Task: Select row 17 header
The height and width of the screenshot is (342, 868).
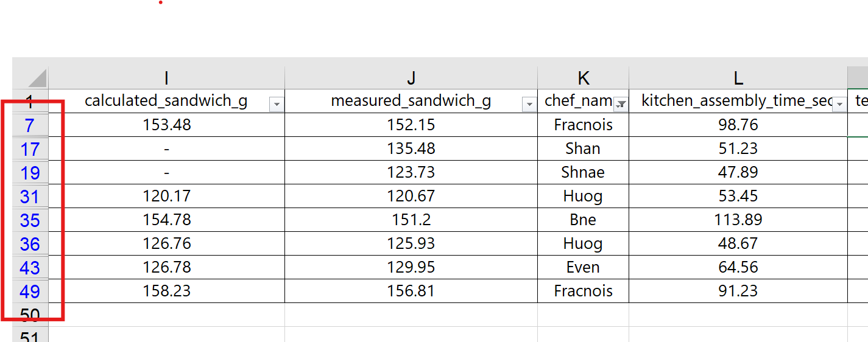Action: click(30, 149)
